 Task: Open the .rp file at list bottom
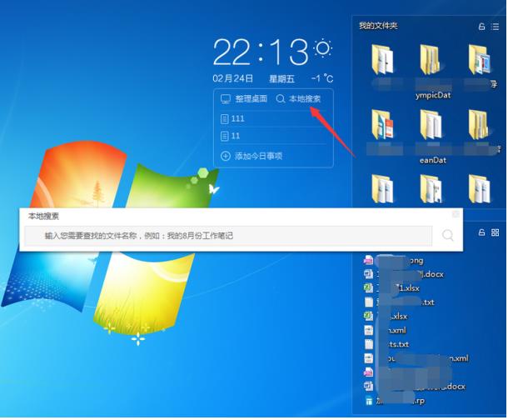[394, 401]
